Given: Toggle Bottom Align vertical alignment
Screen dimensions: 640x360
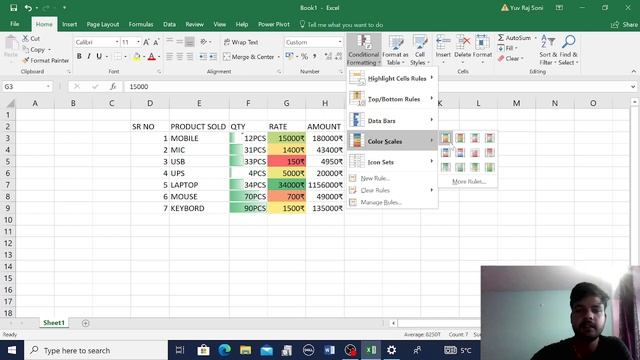Looking at the screenshot, I should tap(189, 42).
